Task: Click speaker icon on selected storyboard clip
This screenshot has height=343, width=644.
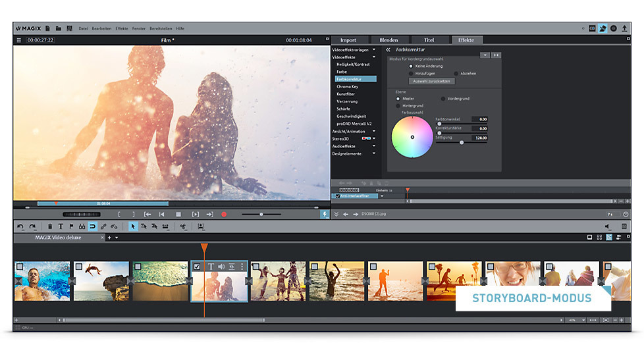Action: 221,267
